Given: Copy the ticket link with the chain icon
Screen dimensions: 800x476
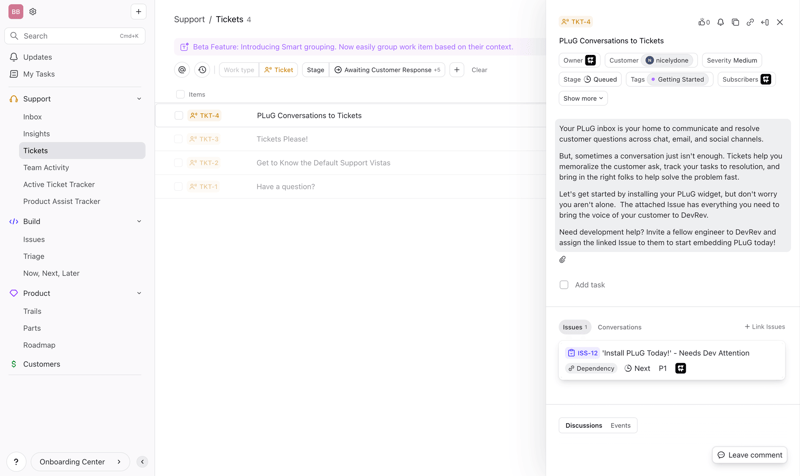Looking at the screenshot, I should click(x=750, y=22).
